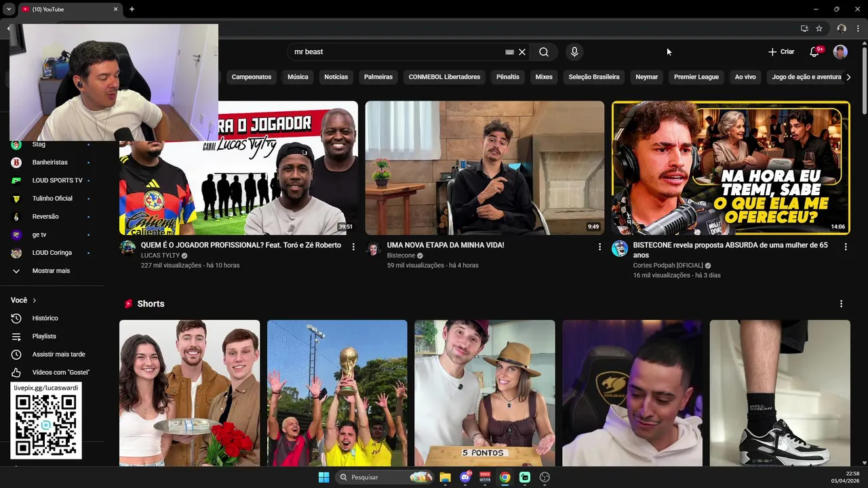This screenshot has height=488, width=868.
Task: Open the BISTECONE proposta ABSURDA thumbnail
Action: pos(731,168)
